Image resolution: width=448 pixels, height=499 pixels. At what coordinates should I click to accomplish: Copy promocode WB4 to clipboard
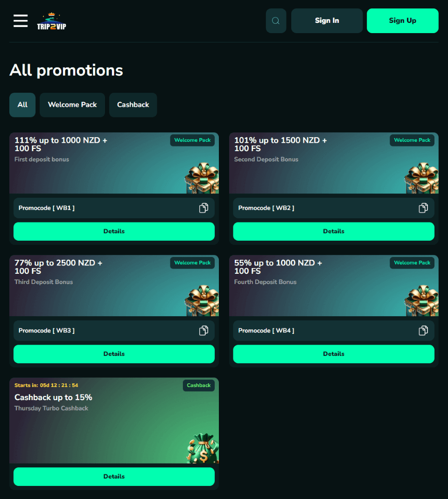click(423, 330)
